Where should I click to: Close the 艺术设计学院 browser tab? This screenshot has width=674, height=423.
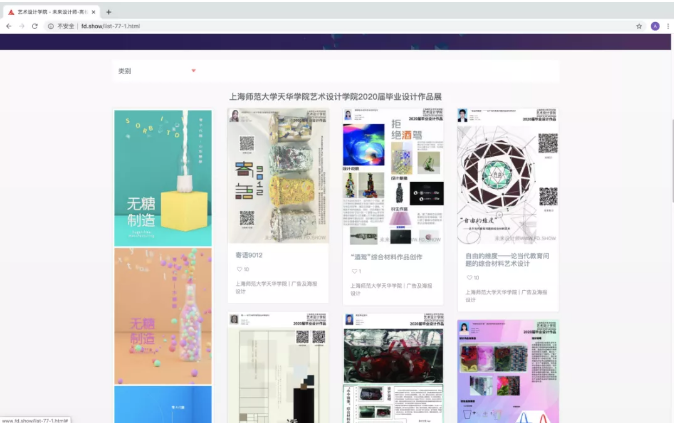click(x=93, y=12)
